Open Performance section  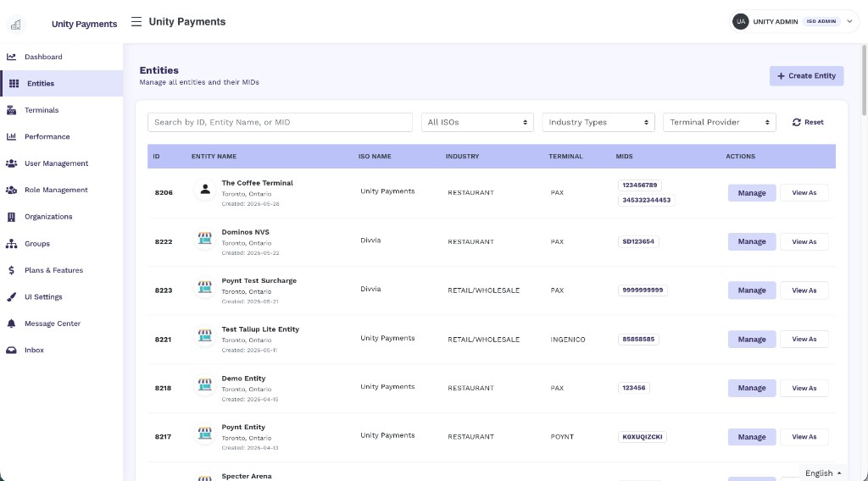[47, 136]
